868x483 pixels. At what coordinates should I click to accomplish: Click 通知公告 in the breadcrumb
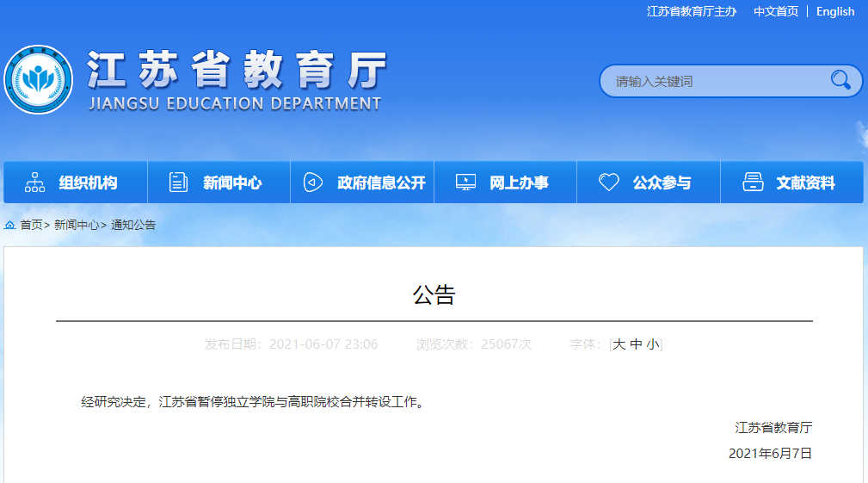[133, 225]
